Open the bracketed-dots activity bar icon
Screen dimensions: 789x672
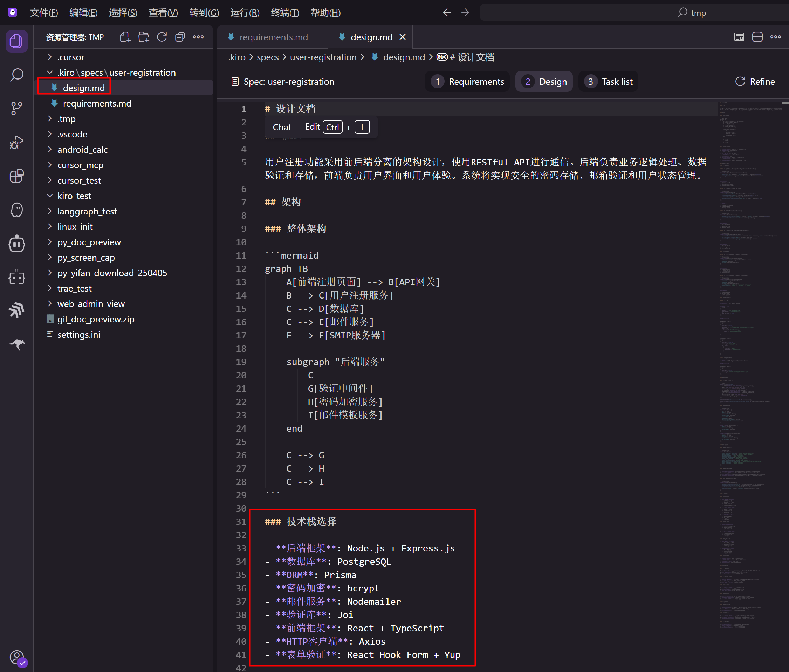click(16, 277)
